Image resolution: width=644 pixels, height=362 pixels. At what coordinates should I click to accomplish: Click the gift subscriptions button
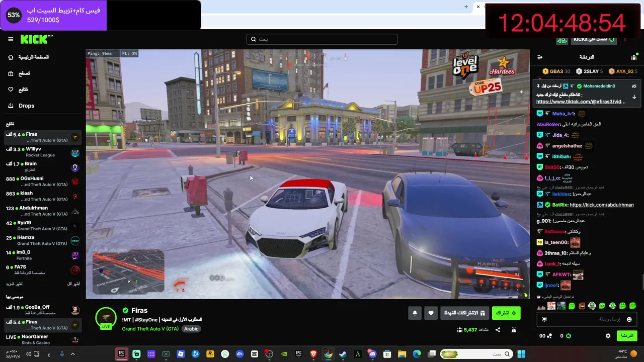tap(464, 313)
